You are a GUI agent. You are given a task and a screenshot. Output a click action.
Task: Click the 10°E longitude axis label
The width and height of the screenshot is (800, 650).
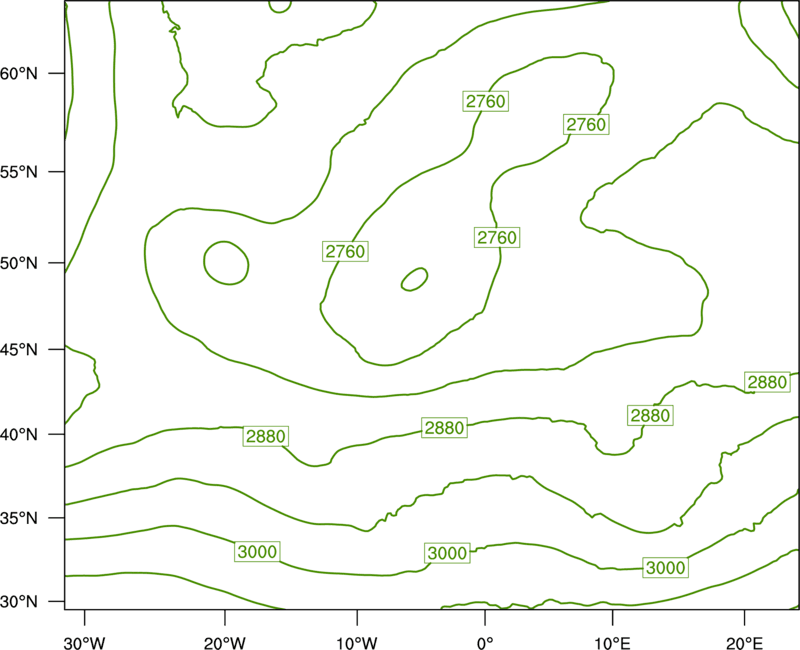612,643
